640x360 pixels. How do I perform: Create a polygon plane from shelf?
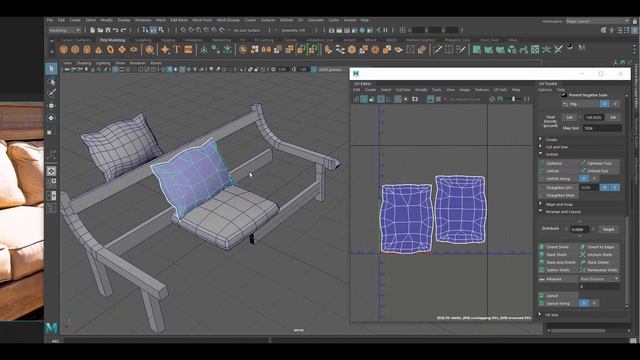[122, 50]
